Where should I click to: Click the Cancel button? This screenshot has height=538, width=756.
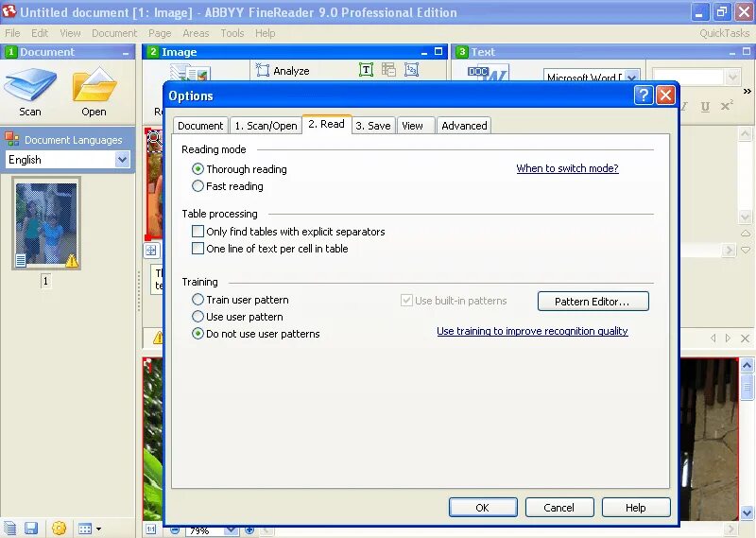click(559, 507)
